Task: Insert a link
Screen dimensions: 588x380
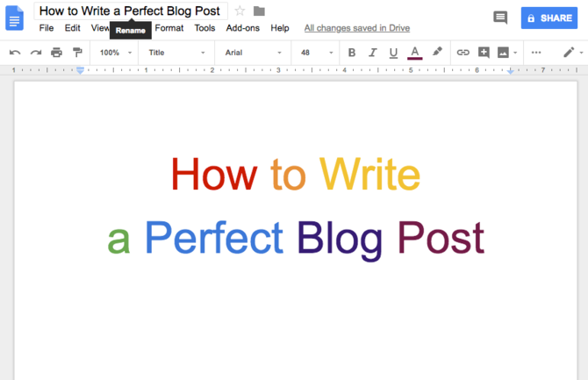Action: point(463,53)
